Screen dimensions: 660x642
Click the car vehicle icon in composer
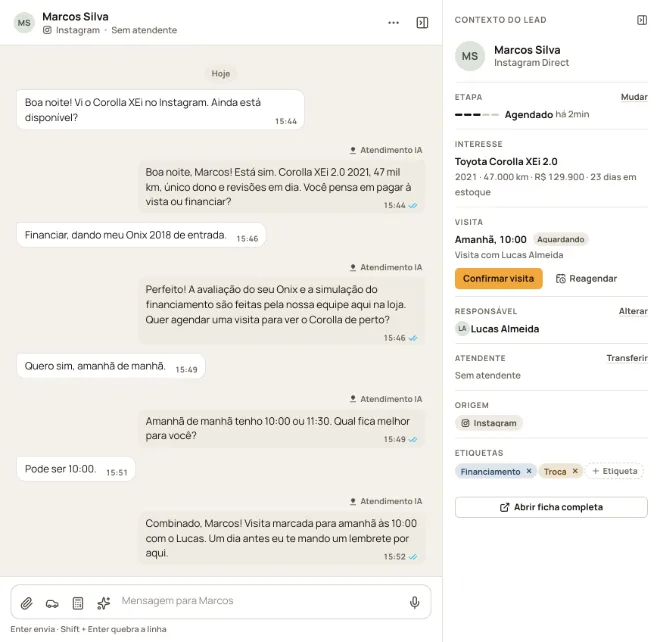[x=52, y=603]
